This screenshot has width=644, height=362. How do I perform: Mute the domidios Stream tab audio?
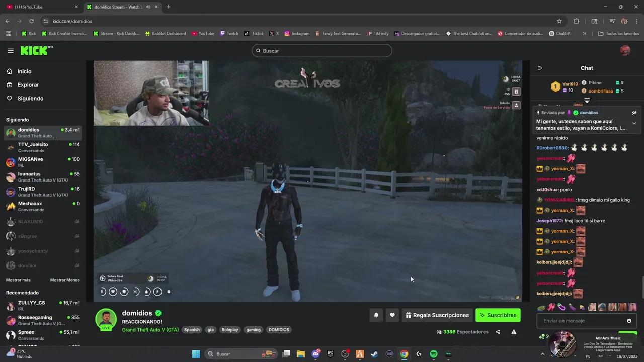pyautogui.click(x=148, y=7)
